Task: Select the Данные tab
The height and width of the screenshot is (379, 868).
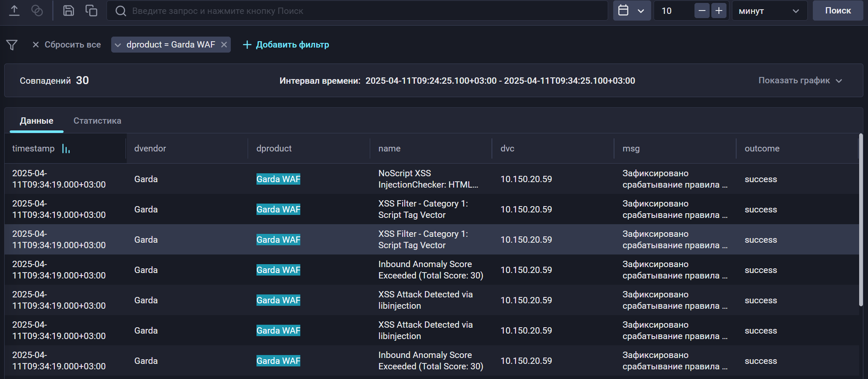Action: (37, 121)
